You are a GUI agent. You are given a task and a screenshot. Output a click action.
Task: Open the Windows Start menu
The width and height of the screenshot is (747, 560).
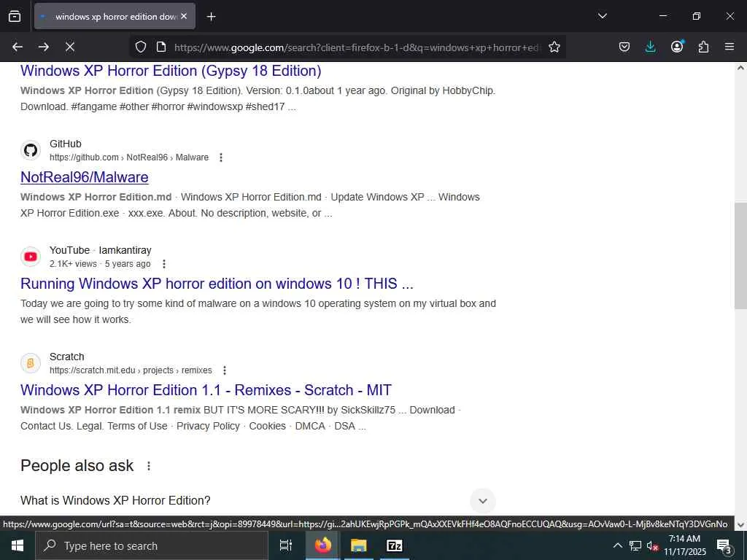point(18,545)
